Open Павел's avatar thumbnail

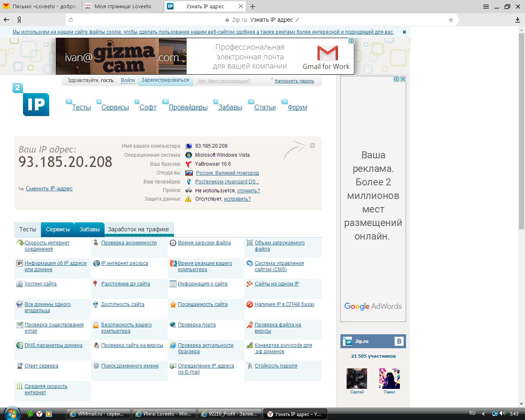coord(390,378)
